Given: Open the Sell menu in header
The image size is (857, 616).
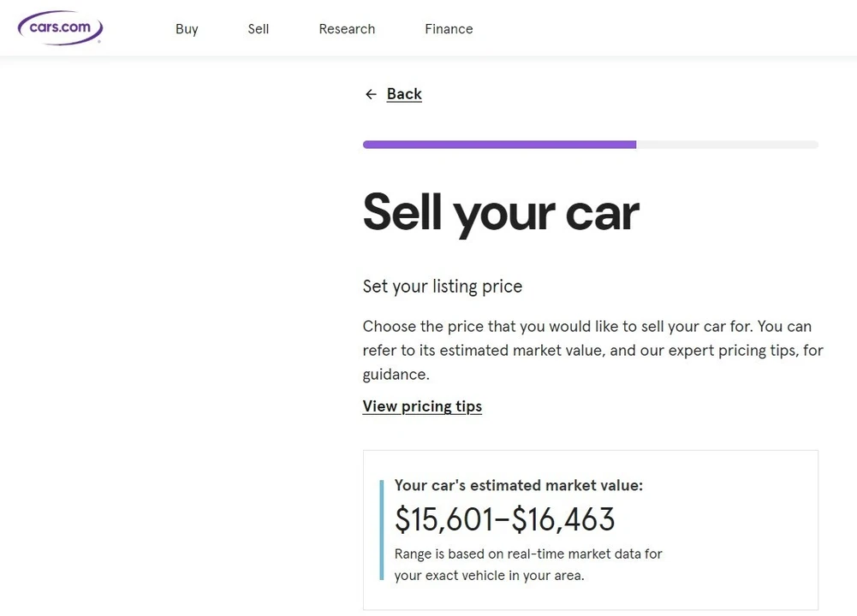Looking at the screenshot, I should (259, 29).
